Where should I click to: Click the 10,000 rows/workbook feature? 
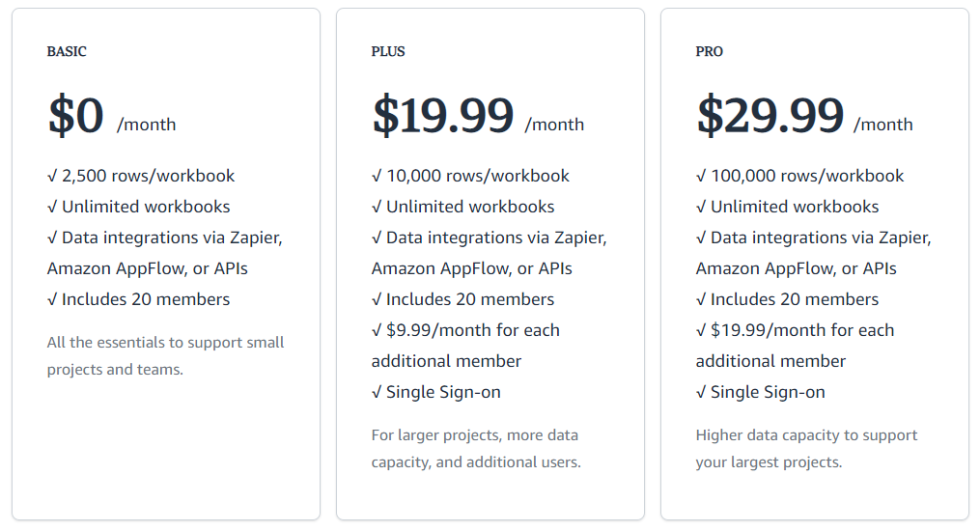pyautogui.click(x=470, y=176)
